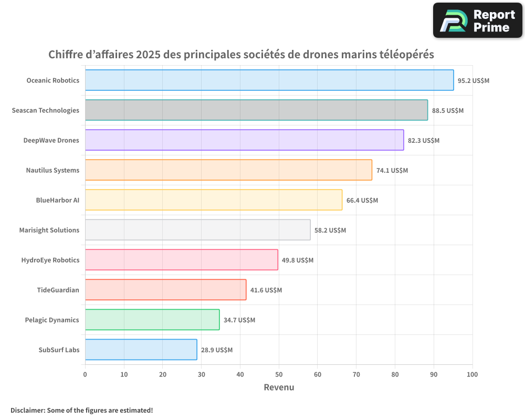Select the orange Nautilus Systems bar
The image size is (525, 420).
(x=228, y=170)
